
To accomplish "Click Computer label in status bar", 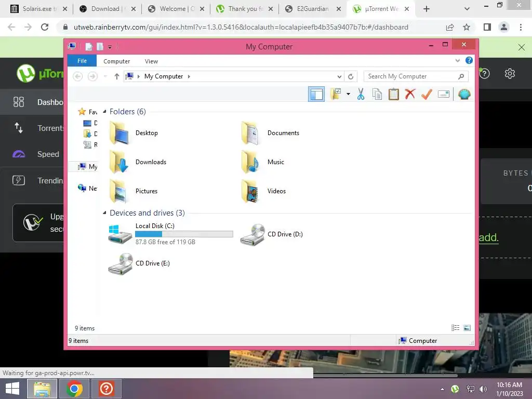I will (423, 341).
